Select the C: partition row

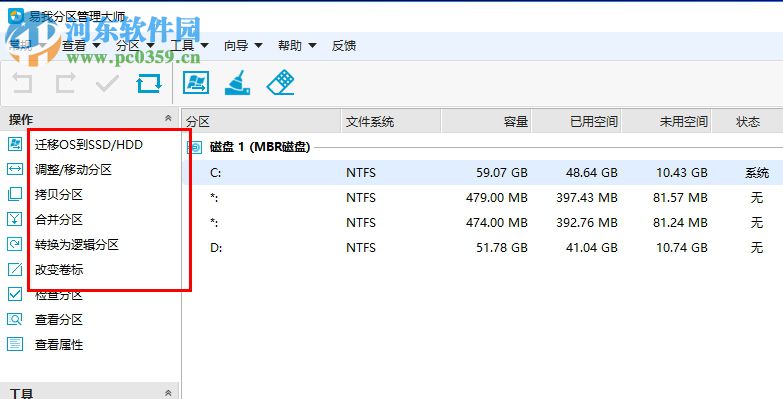(x=482, y=173)
